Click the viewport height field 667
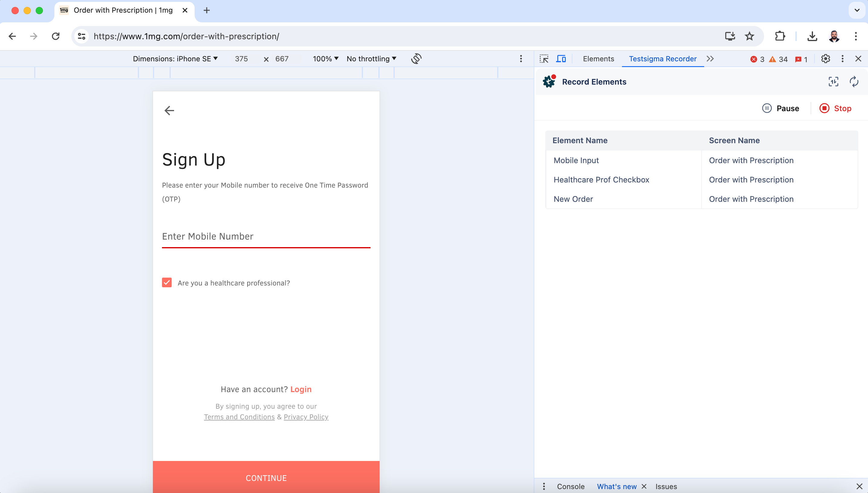 click(282, 59)
